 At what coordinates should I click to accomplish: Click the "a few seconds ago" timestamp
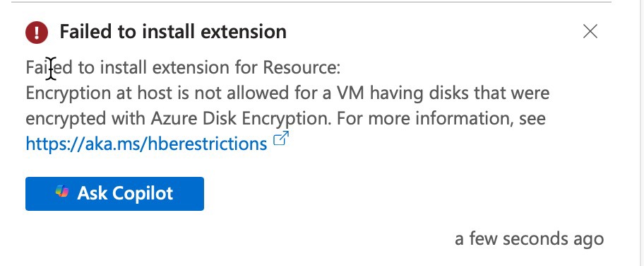coord(529,238)
